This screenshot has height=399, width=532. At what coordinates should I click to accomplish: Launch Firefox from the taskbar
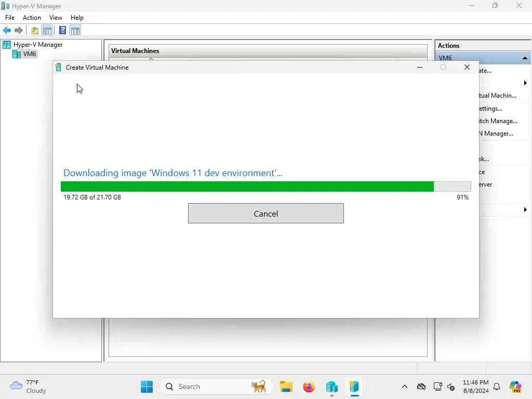click(x=309, y=387)
